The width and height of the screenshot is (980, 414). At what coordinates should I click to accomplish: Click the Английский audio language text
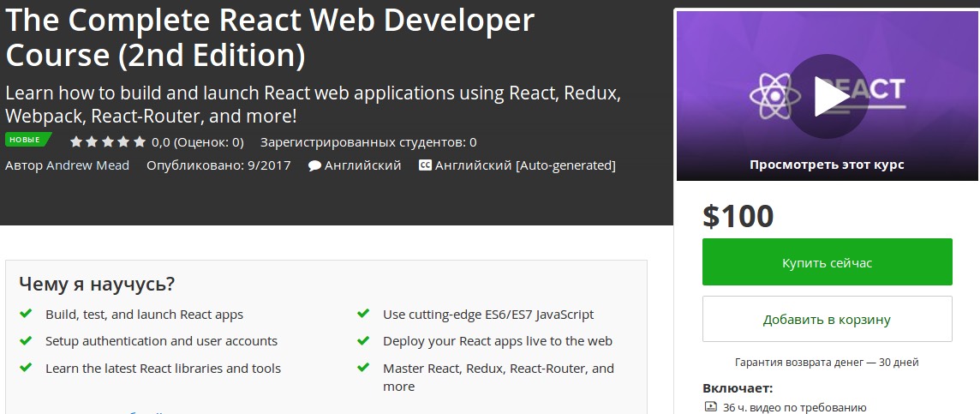[363, 165]
